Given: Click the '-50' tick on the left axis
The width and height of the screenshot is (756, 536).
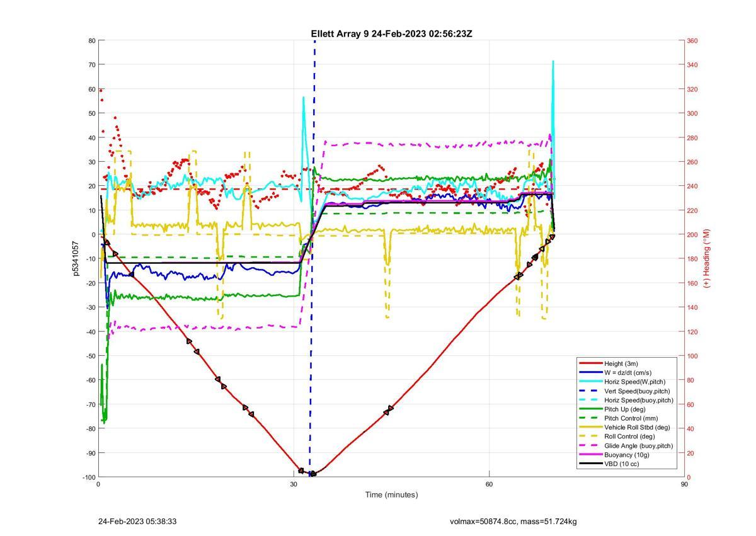Looking at the screenshot, I should click(90, 356).
